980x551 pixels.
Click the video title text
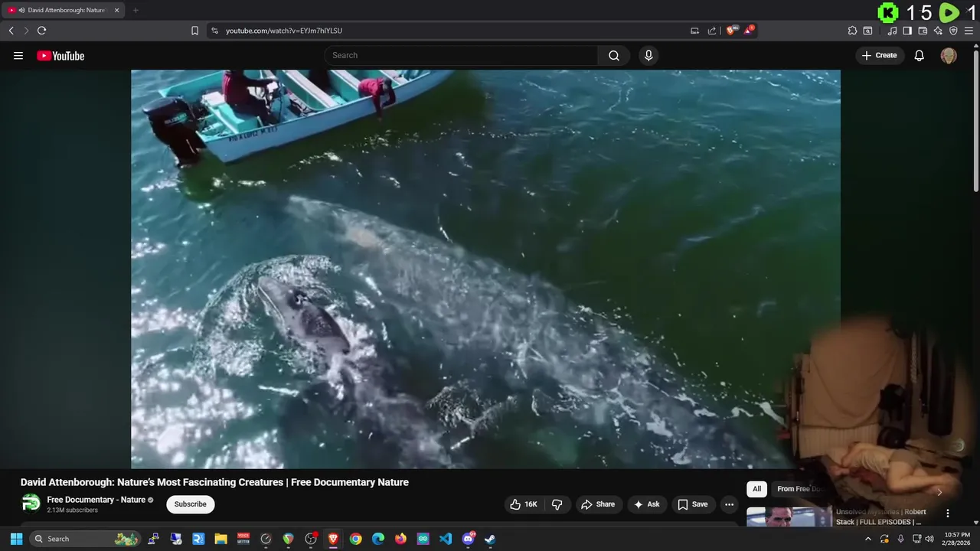coord(214,482)
